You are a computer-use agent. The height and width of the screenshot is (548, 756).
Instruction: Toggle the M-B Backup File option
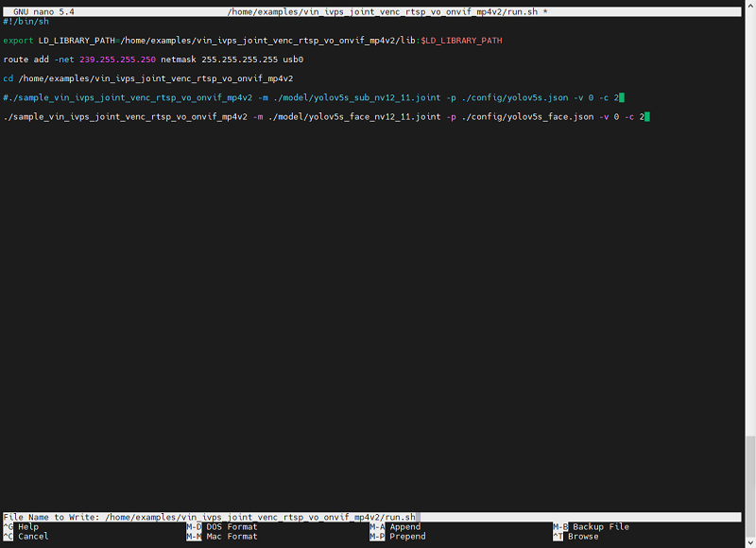[x=592, y=527]
